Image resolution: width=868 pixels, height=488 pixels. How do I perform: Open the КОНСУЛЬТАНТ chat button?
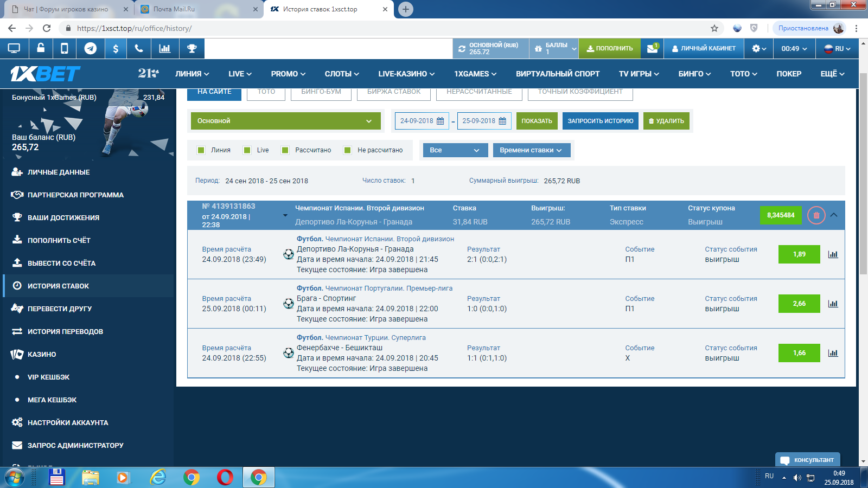(x=808, y=460)
